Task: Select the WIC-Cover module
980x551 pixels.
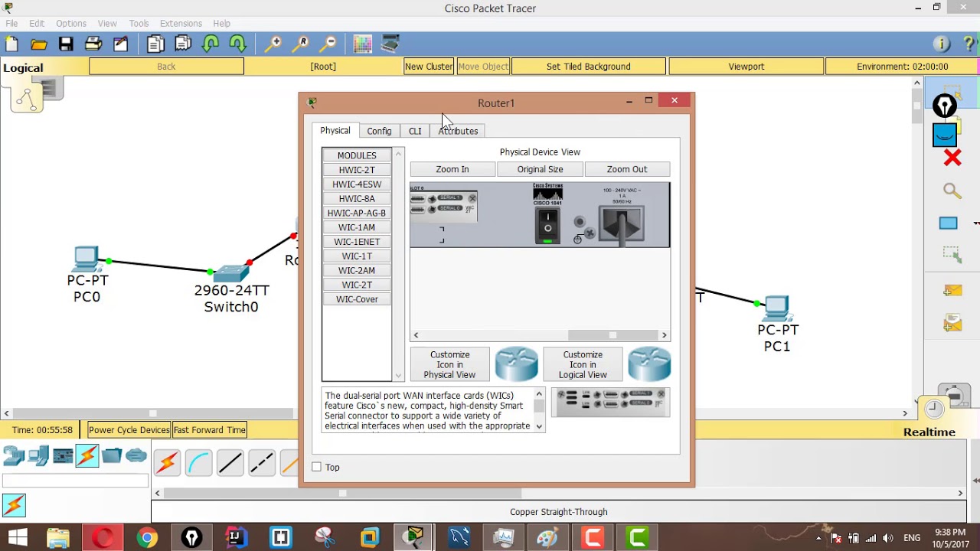Action: [357, 299]
